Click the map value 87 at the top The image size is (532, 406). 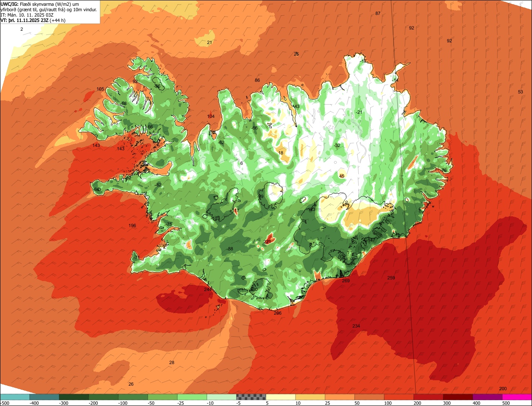pos(378,13)
